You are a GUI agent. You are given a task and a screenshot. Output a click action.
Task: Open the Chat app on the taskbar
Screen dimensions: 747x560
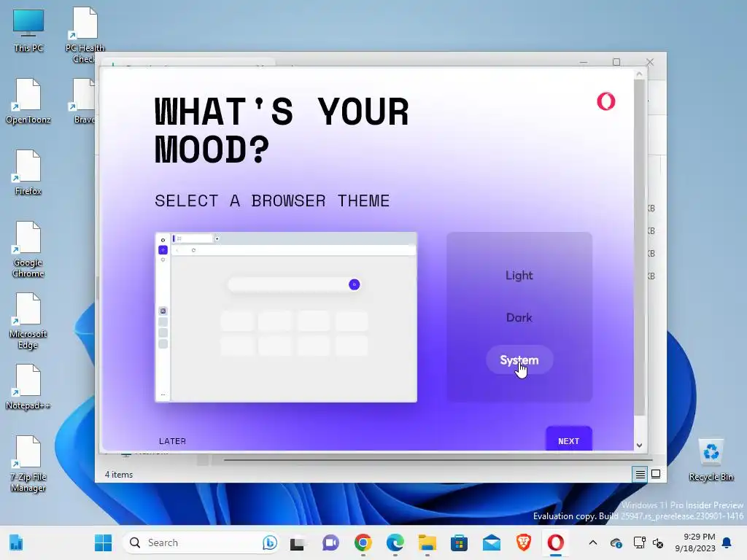(330, 542)
